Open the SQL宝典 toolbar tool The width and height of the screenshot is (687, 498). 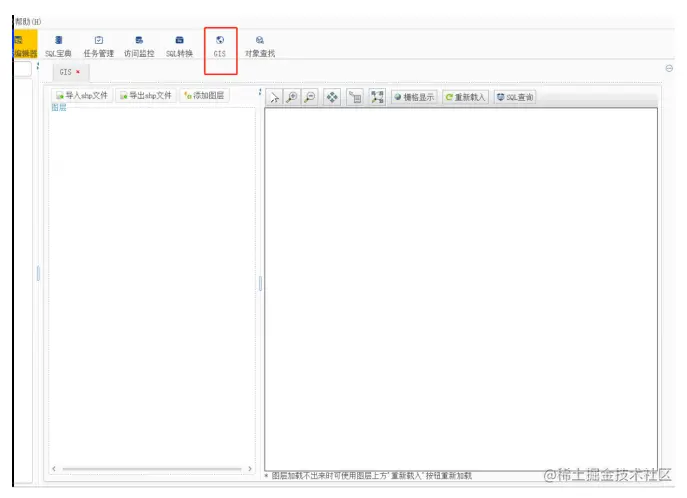[x=58, y=46]
